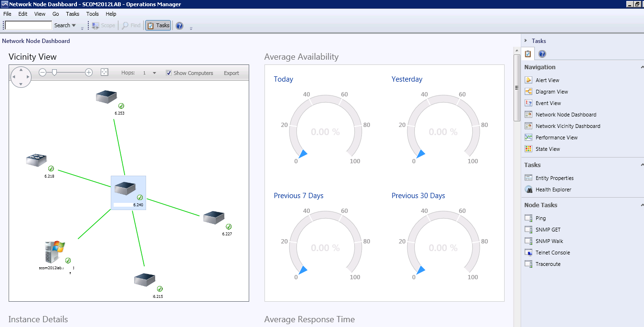Open the Performance View icon

click(x=528, y=137)
